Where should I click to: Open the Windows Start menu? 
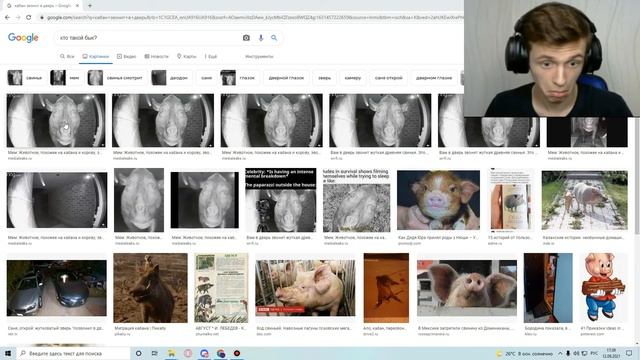[x=8, y=353]
